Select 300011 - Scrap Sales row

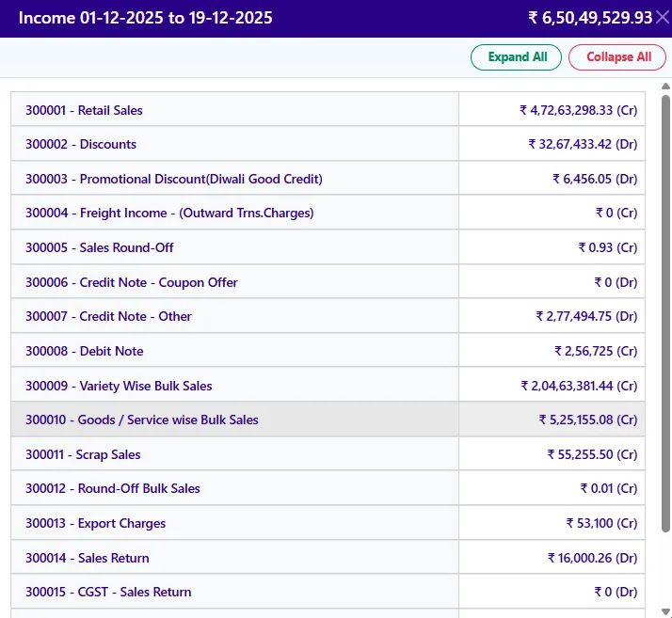click(328, 454)
